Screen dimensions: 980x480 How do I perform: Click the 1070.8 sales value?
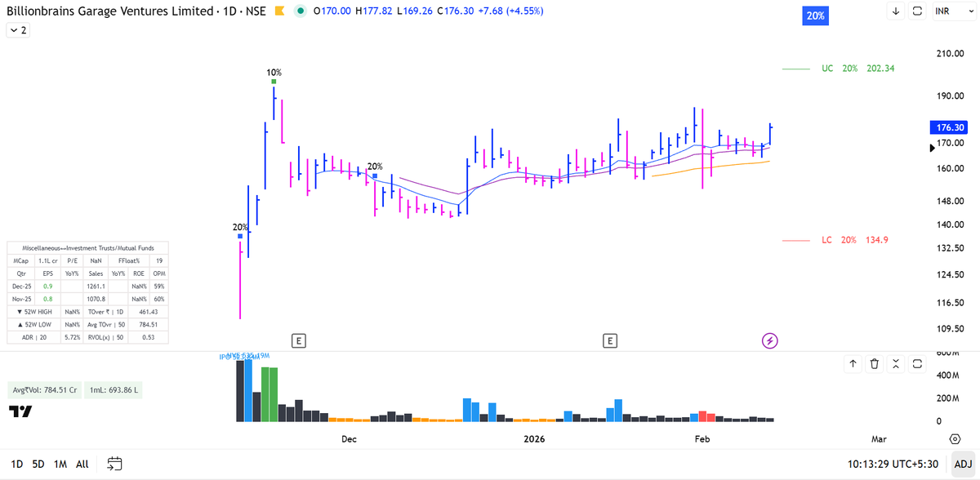(x=96, y=300)
